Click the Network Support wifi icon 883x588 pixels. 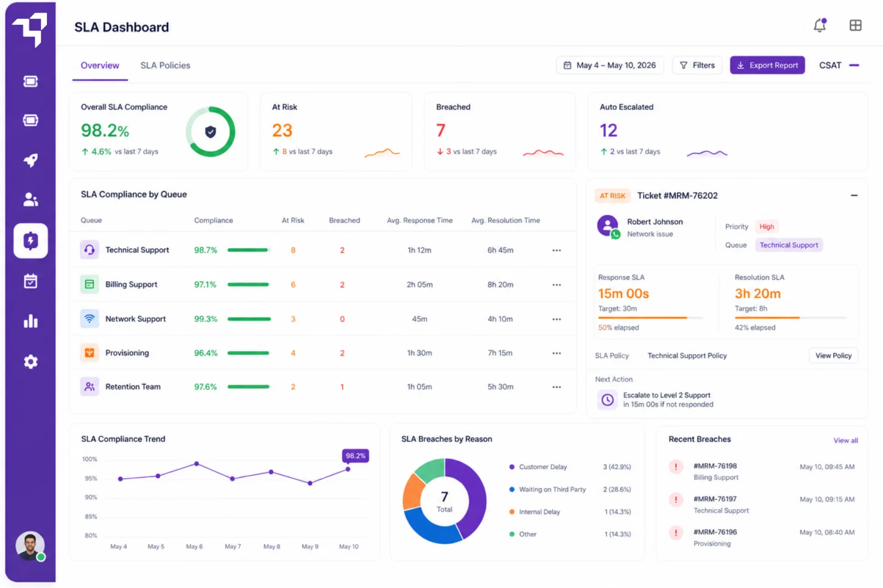coord(89,319)
